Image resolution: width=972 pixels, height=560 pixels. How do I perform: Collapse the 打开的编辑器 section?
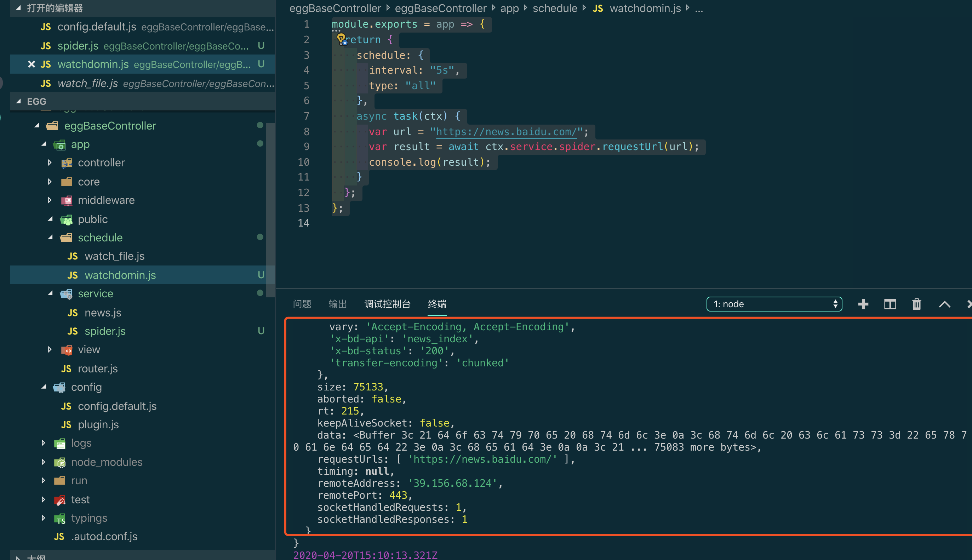[x=18, y=8]
